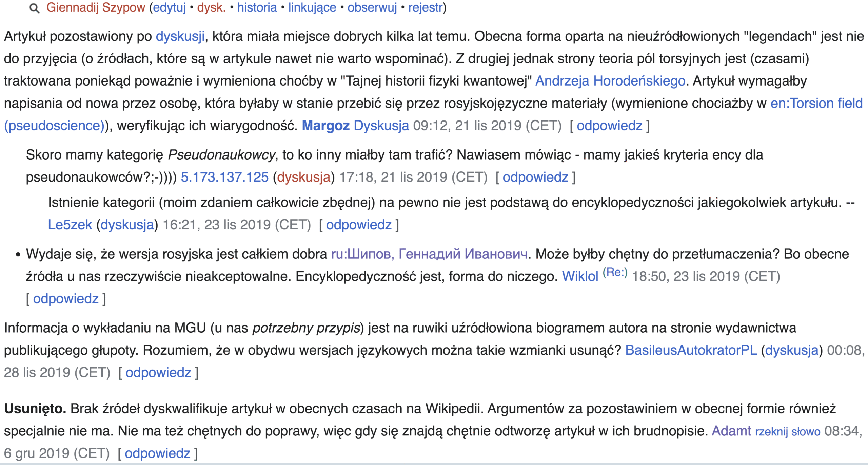Click the magnifier icon before Giennadij Szypow
868x465 pixels.
pyautogui.click(x=34, y=8)
